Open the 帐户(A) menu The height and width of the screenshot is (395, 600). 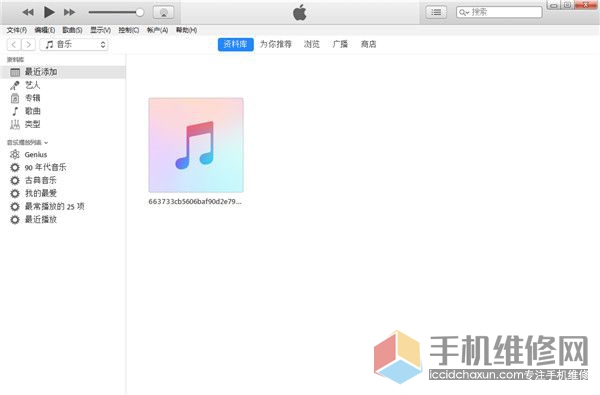157,30
